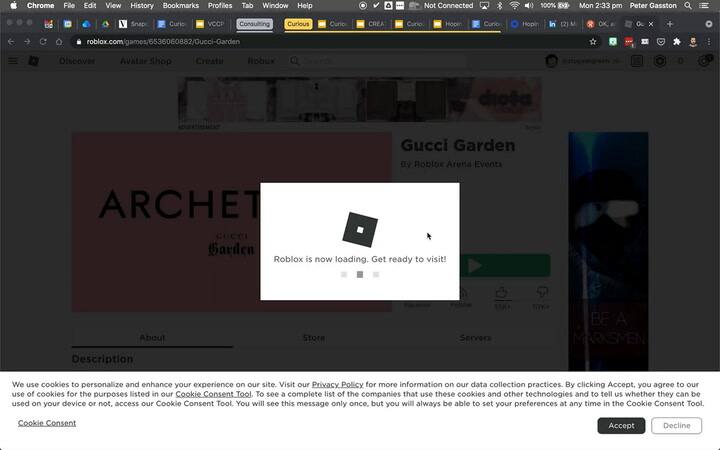Open the Consulting tab group
The image size is (720, 450).
click(x=254, y=24)
